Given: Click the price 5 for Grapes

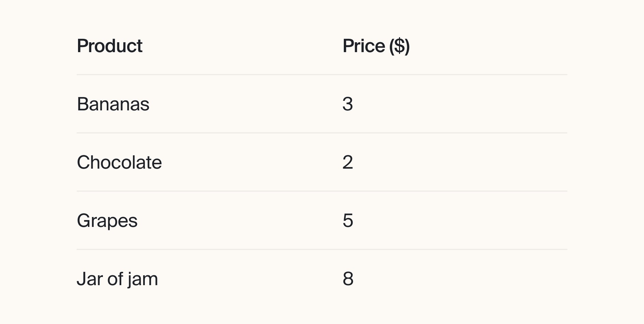Looking at the screenshot, I should [x=348, y=220].
